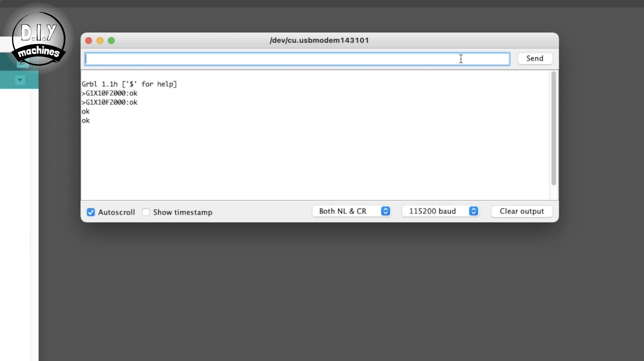Click the title bar showing /dev/cu.usbmodem143101
Viewport: 644px width, 361px height.
tap(319, 40)
